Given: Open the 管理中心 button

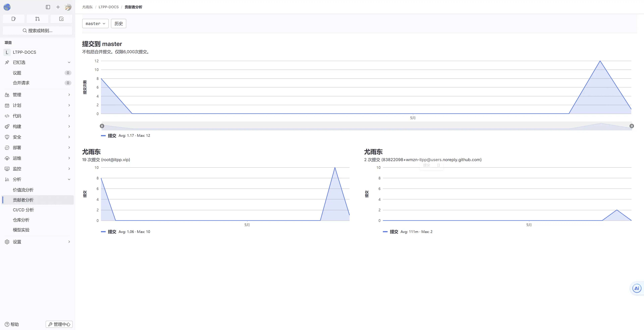Looking at the screenshot, I should pyautogui.click(x=59, y=324).
